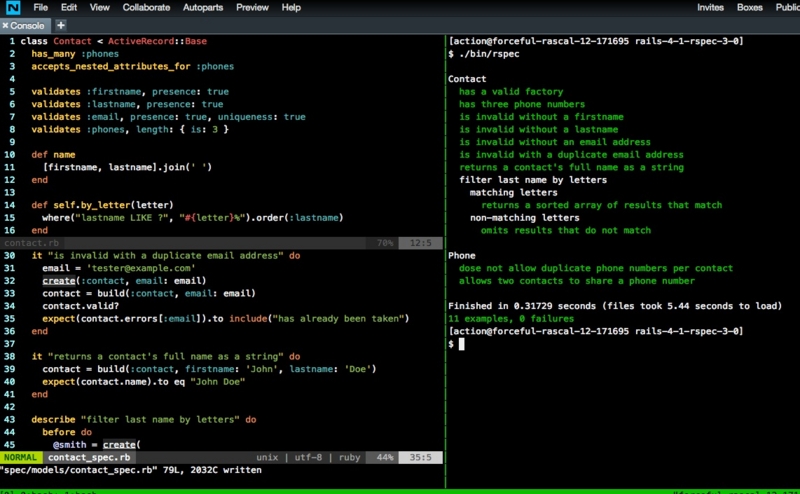
Task: Go to Boxes link
Action: click(x=749, y=7)
